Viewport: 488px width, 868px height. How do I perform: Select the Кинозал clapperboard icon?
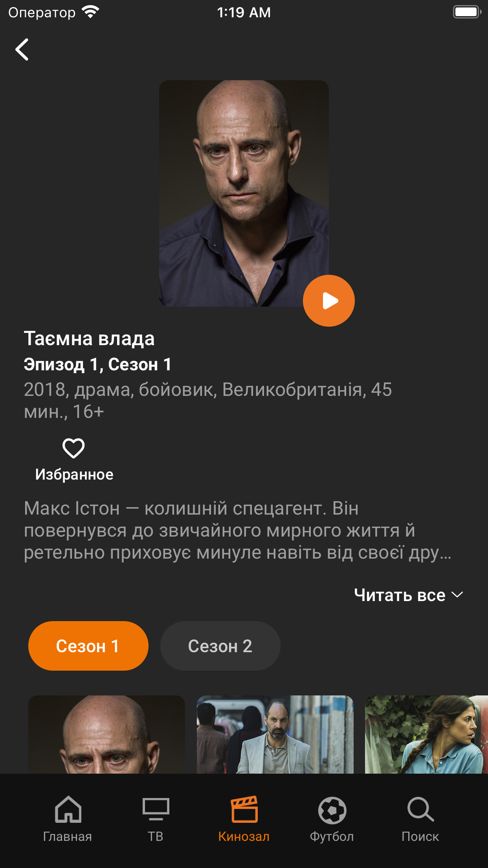[244, 810]
